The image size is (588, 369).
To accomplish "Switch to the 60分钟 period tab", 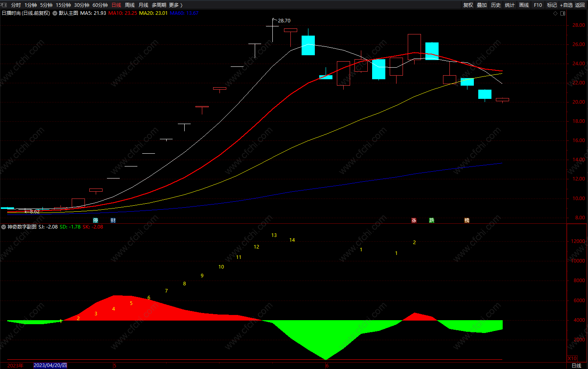I will click(100, 5).
